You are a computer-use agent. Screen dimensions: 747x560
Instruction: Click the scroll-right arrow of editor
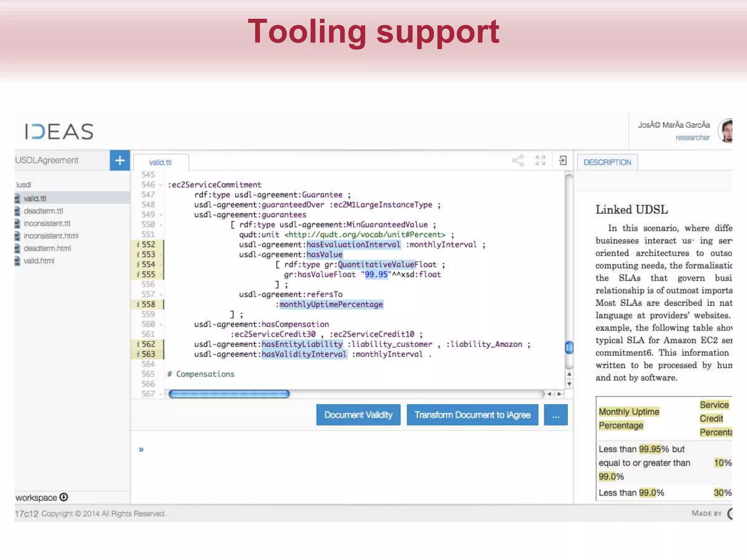pos(559,394)
